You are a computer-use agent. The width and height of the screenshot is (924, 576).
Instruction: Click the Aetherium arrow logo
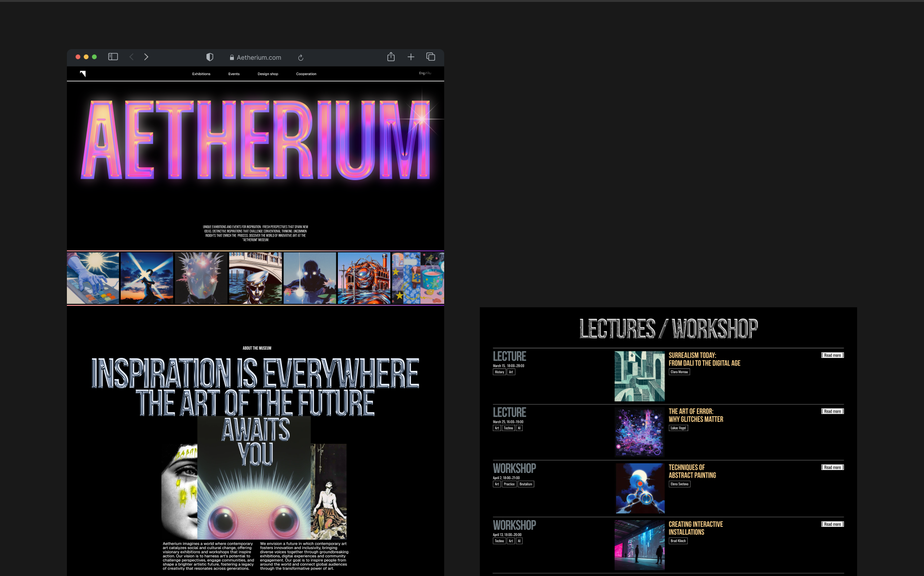(x=83, y=74)
